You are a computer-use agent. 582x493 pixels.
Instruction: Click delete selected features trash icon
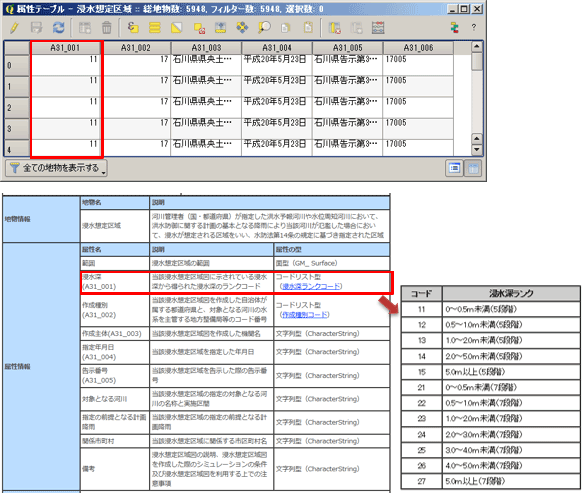(x=107, y=28)
